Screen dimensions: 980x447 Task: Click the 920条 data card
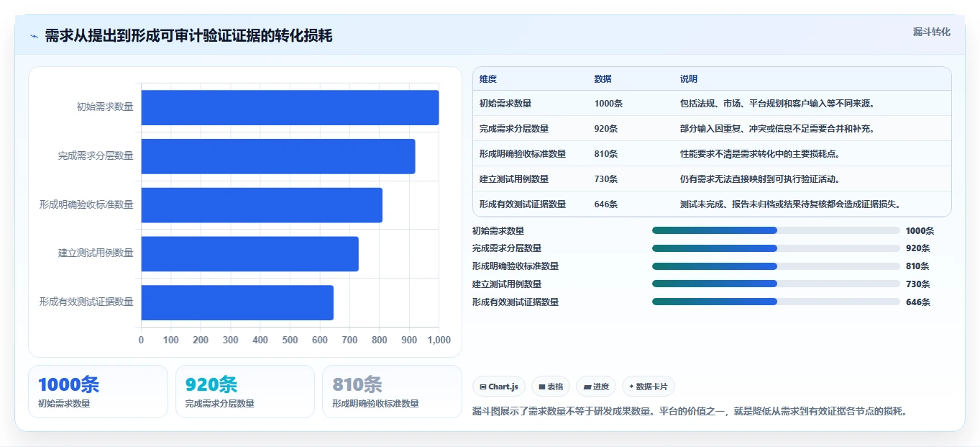pos(245,392)
